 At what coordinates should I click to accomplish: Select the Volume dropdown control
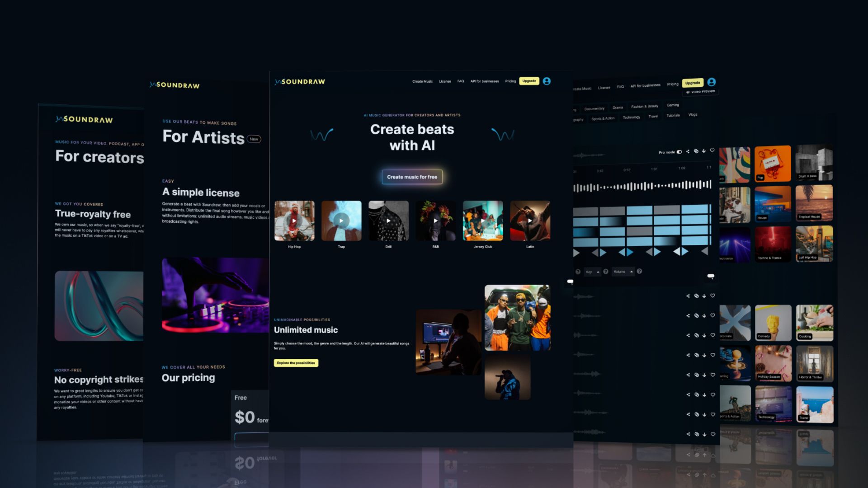(623, 272)
